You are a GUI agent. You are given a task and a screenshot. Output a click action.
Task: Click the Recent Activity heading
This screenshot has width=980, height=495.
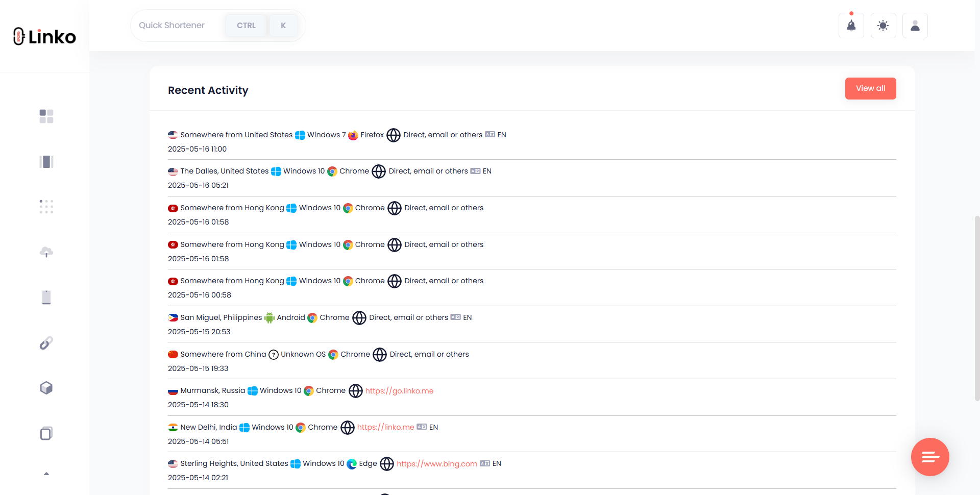pyautogui.click(x=208, y=90)
